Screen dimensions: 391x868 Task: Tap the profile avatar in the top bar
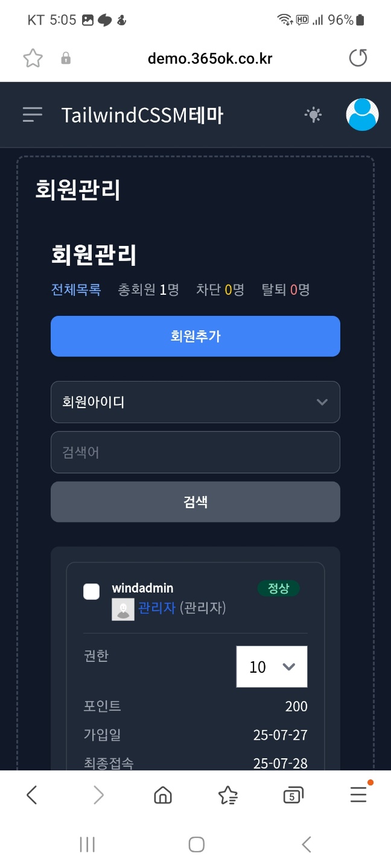[361, 115]
